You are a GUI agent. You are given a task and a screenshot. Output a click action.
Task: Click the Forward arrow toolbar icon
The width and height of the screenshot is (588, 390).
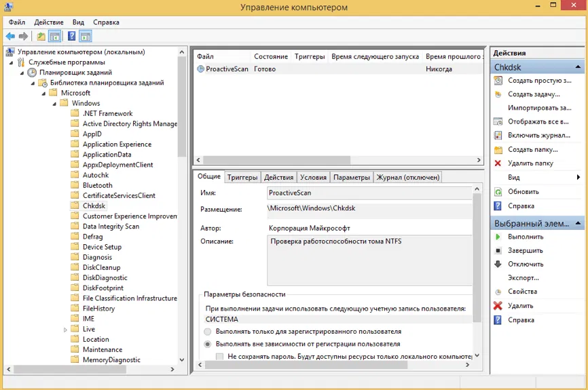[x=23, y=37]
